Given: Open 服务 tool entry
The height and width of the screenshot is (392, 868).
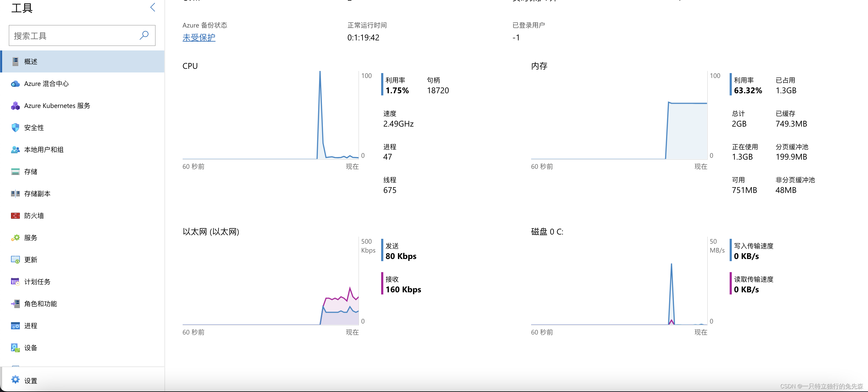Looking at the screenshot, I should 82,238.
